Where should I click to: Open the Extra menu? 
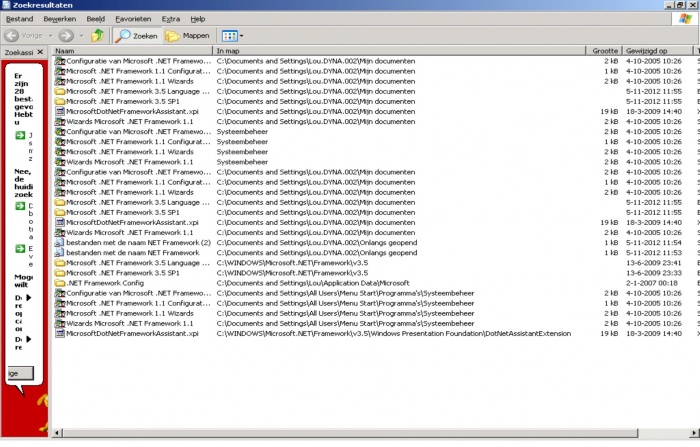click(171, 19)
